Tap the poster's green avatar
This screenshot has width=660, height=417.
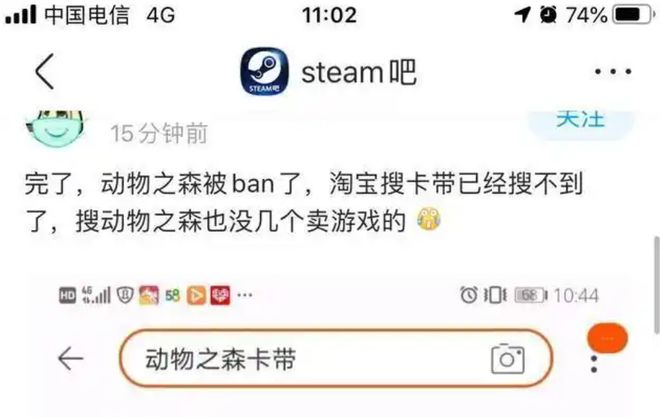(55, 128)
